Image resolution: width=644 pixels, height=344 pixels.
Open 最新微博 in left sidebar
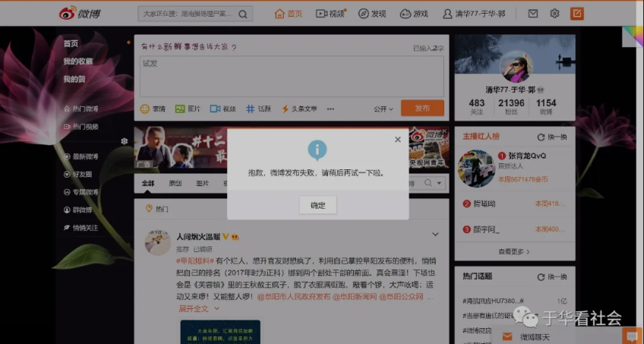pos(81,156)
